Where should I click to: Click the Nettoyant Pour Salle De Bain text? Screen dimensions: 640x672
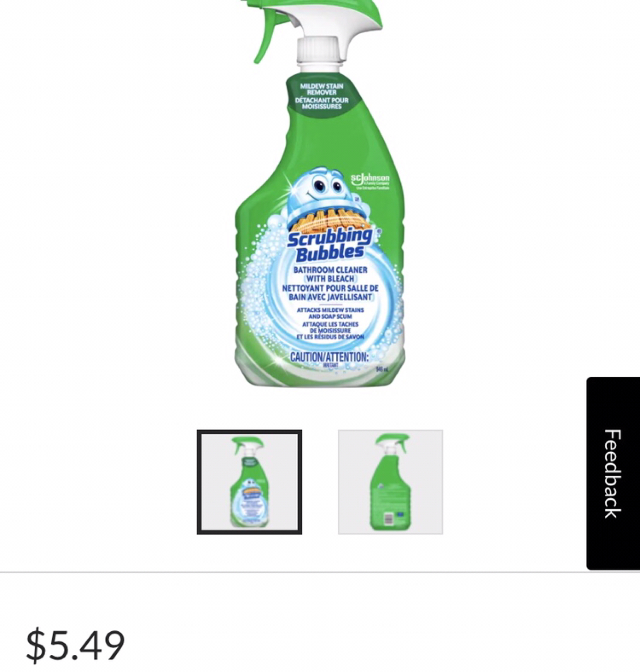pos(330,292)
